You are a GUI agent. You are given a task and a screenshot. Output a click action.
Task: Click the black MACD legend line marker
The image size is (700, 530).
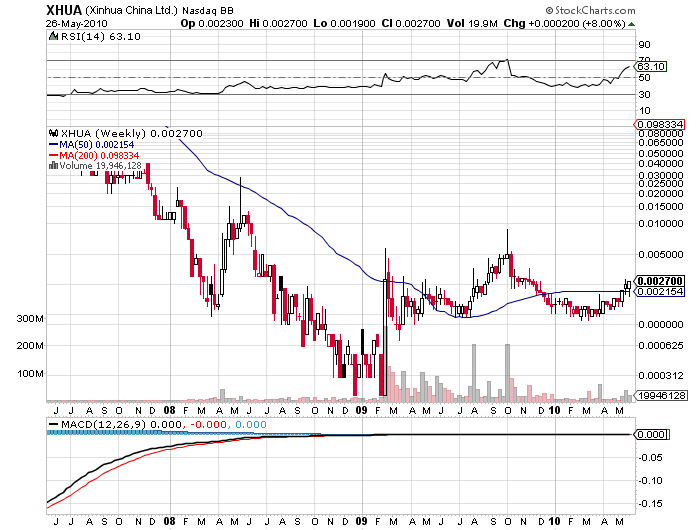click(53, 425)
